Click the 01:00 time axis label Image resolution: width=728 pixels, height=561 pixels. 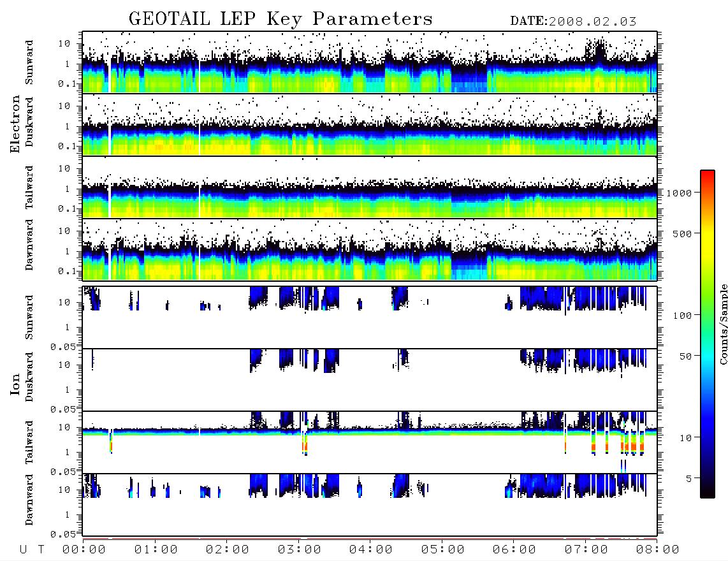click(x=156, y=550)
